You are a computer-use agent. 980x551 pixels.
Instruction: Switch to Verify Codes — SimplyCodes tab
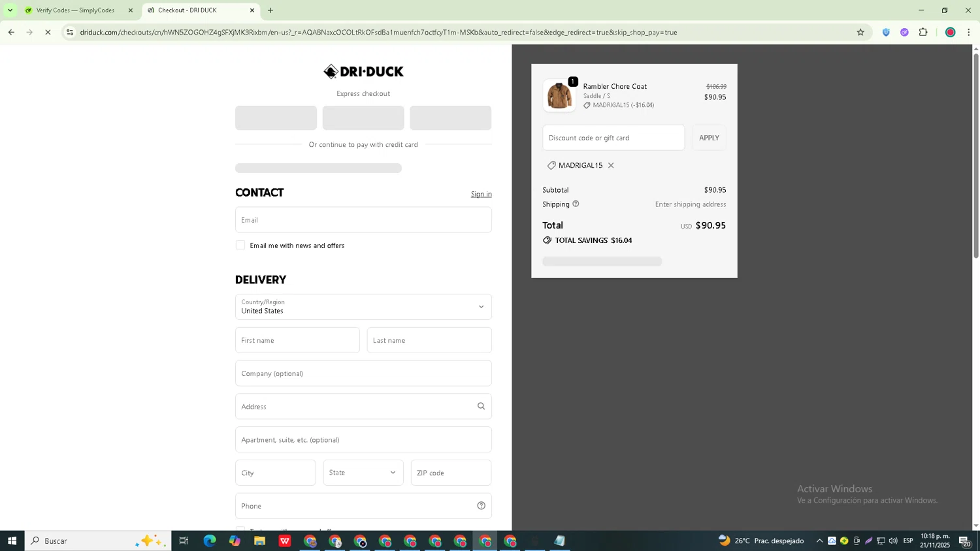(75, 10)
